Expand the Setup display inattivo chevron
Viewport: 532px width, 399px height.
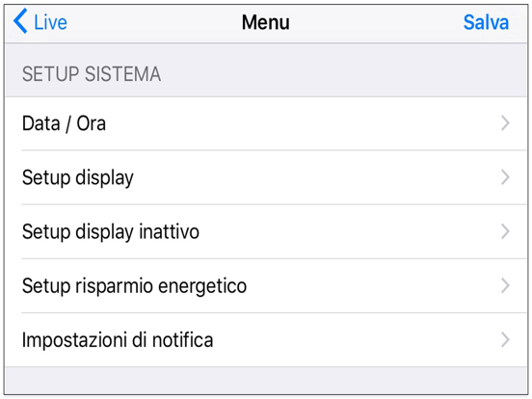click(505, 231)
